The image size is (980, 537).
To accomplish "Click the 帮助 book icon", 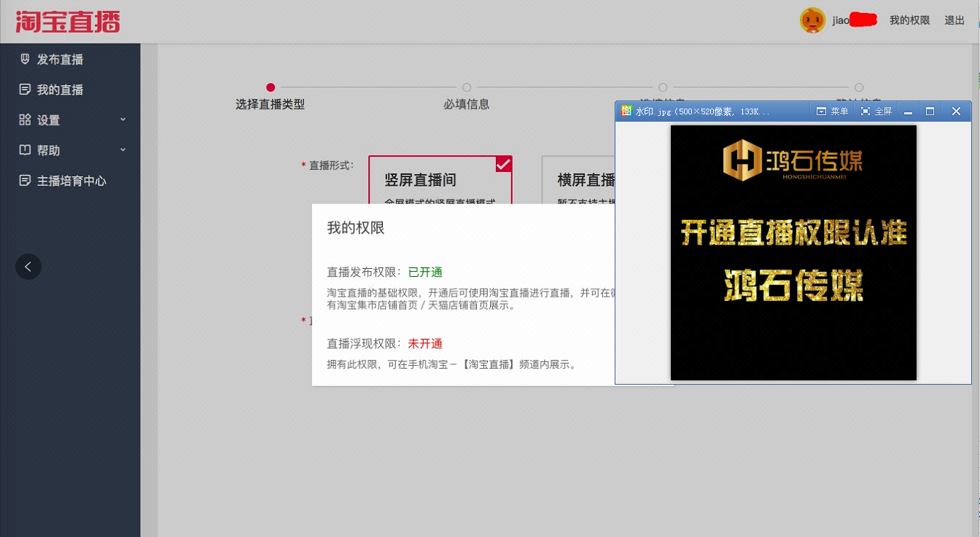I will pos(25,150).
